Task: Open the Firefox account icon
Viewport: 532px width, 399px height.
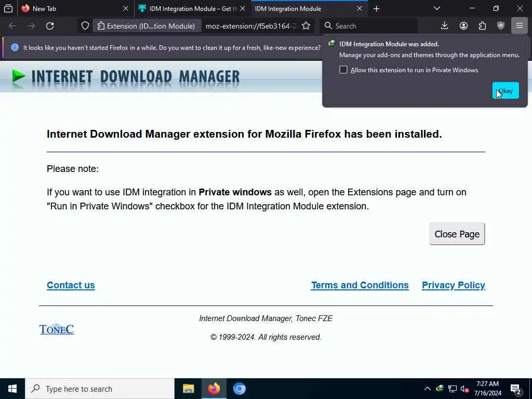Action: tap(463, 26)
